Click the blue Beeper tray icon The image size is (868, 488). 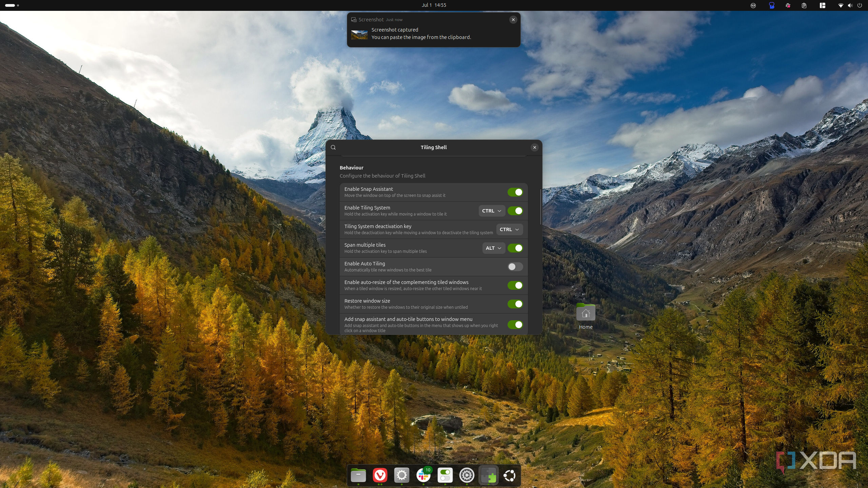pyautogui.click(x=772, y=5)
